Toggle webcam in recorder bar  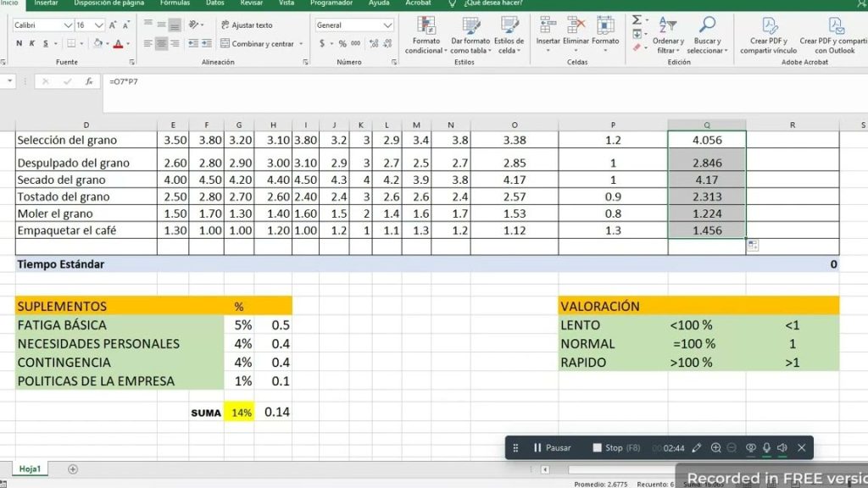[750, 447]
